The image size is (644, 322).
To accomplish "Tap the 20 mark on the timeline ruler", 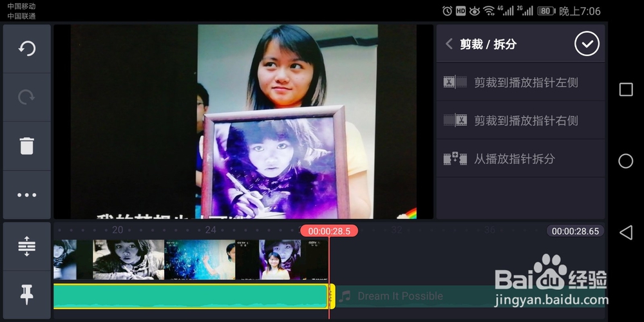I will [117, 230].
